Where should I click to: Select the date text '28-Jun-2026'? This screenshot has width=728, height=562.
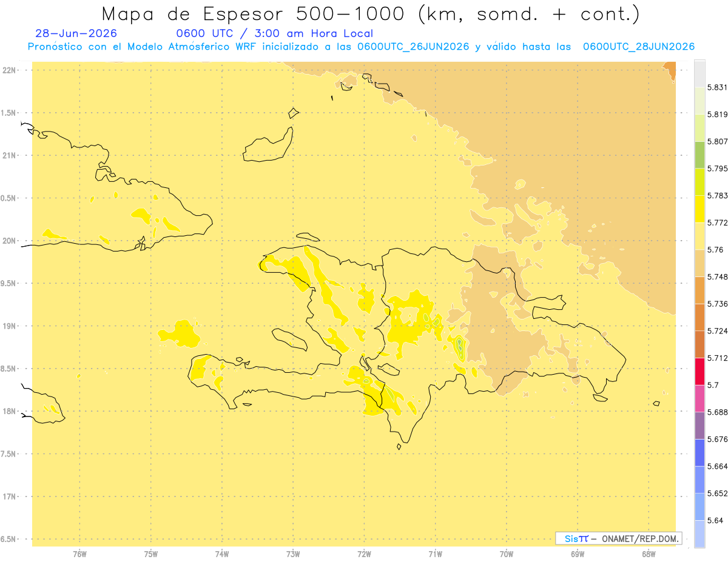point(76,33)
